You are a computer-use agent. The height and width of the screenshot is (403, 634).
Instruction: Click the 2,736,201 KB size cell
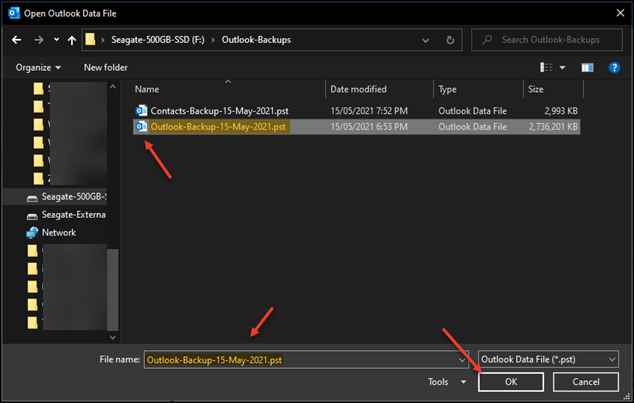[x=553, y=127]
